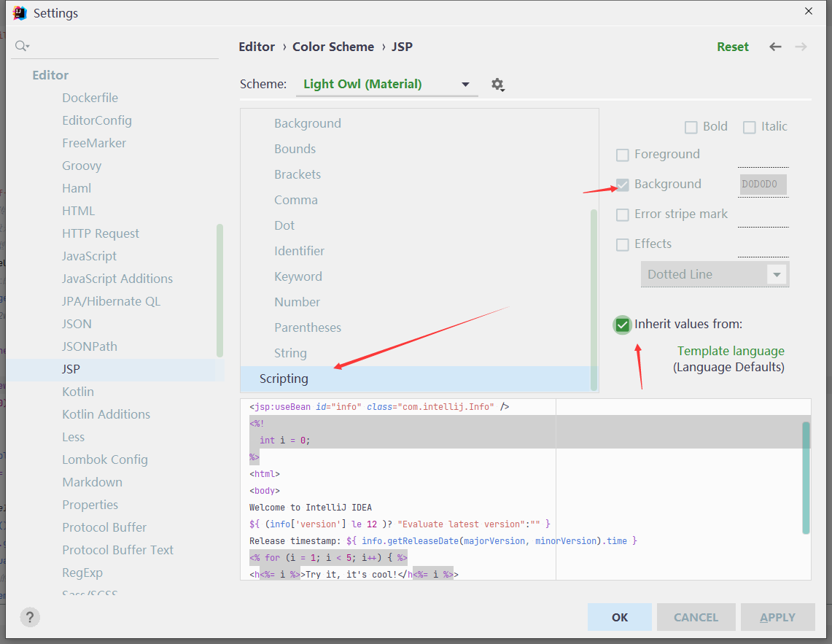The height and width of the screenshot is (644, 832).
Task: Select Protocol Buffer Text in the tree
Action: (118, 550)
